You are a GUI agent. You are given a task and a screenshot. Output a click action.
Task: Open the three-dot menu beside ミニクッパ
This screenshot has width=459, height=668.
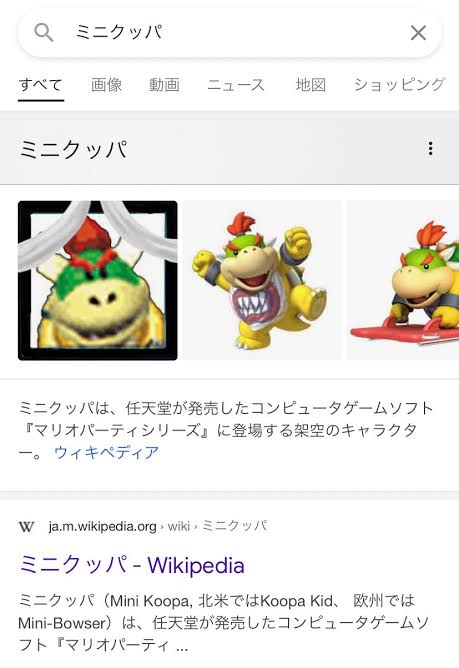430,149
